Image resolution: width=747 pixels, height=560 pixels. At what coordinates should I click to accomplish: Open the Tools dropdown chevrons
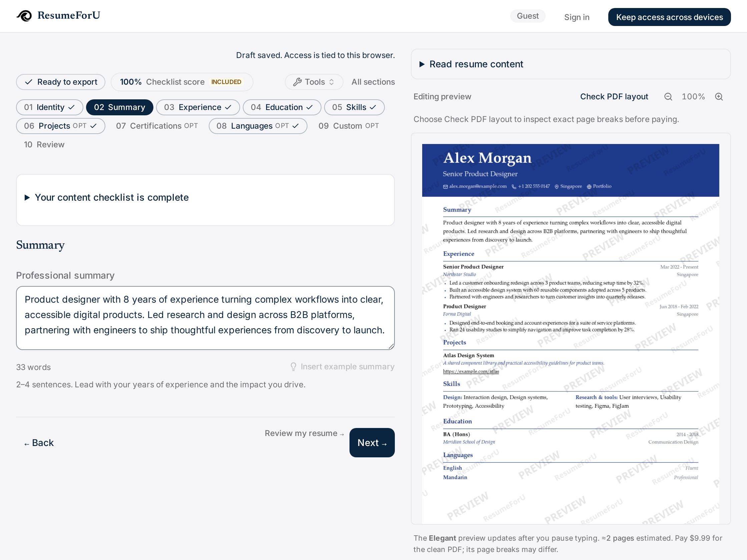[x=331, y=82]
